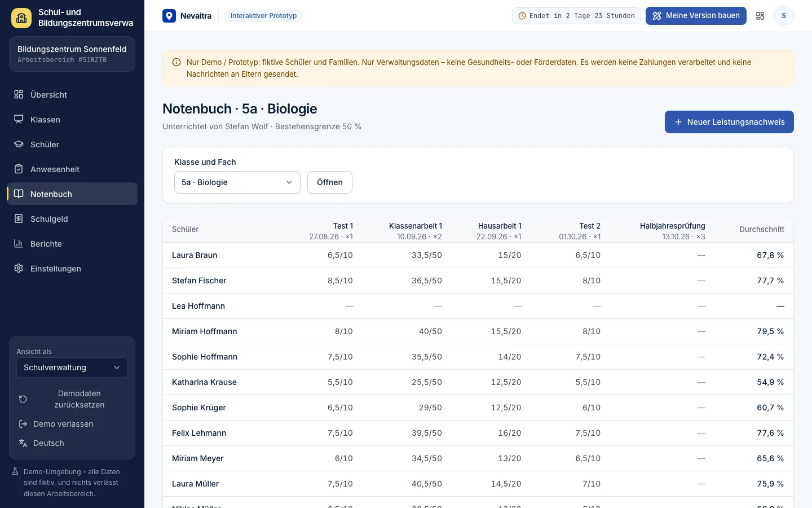The width and height of the screenshot is (812, 508).
Task: Click Felix Lehmann's Hausarbeit 1 score 16/20
Action: pos(510,433)
